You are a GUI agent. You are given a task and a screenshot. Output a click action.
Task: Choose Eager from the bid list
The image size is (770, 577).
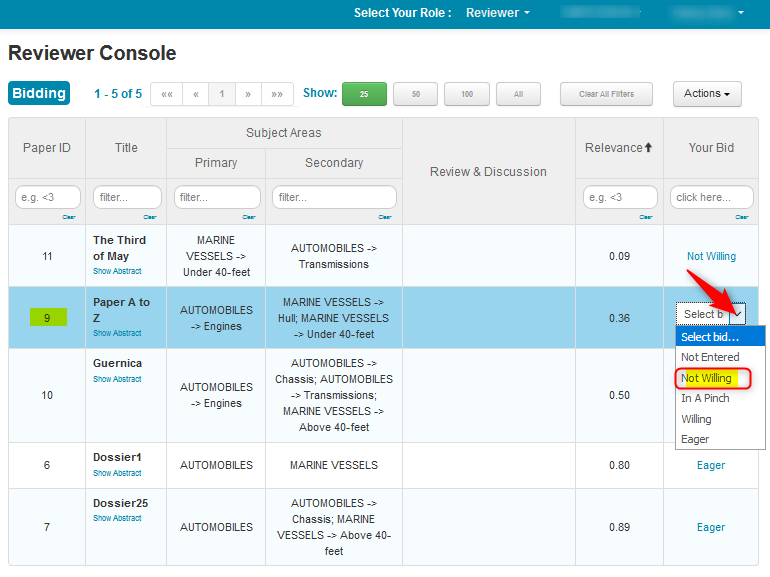[x=695, y=439]
